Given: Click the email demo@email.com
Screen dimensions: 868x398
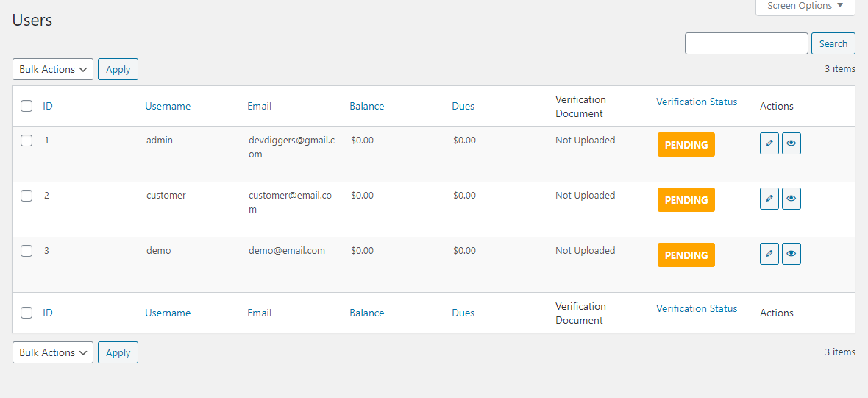Looking at the screenshot, I should [287, 251].
